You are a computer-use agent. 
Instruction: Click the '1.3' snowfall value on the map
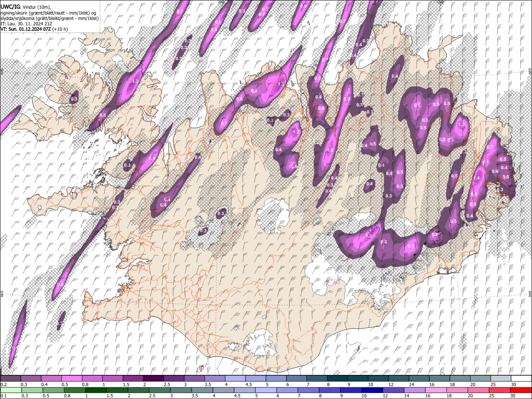click(x=135, y=81)
